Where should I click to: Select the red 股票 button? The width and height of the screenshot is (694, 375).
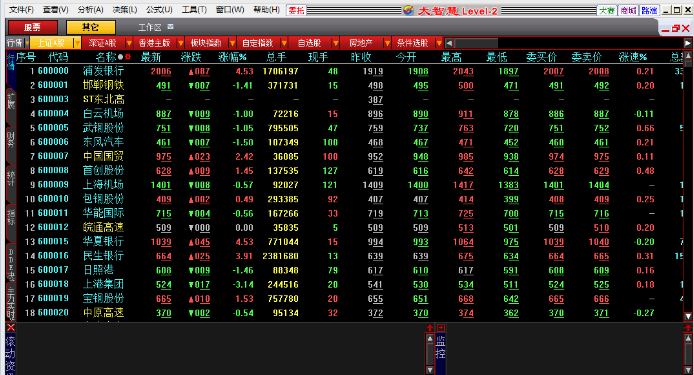33,27
